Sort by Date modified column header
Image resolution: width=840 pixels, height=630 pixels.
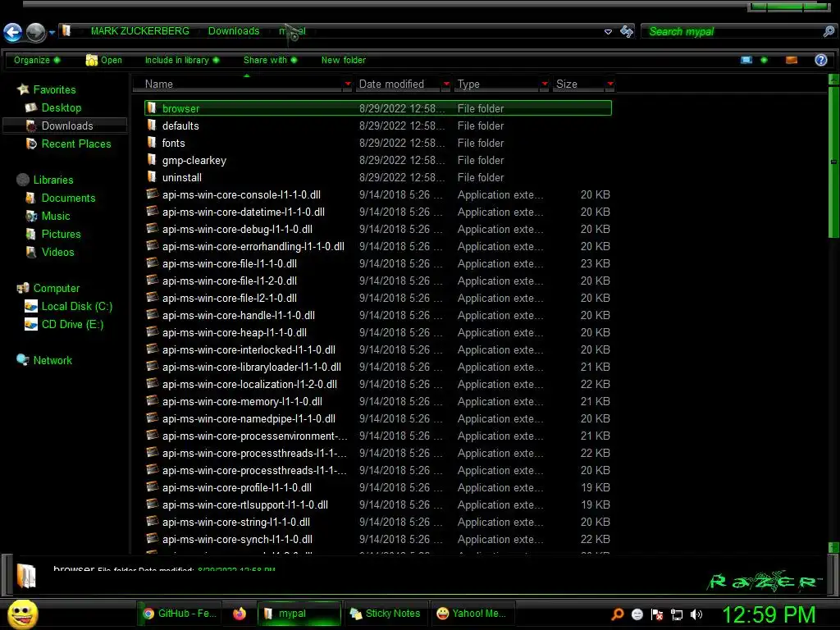[398, 84]
